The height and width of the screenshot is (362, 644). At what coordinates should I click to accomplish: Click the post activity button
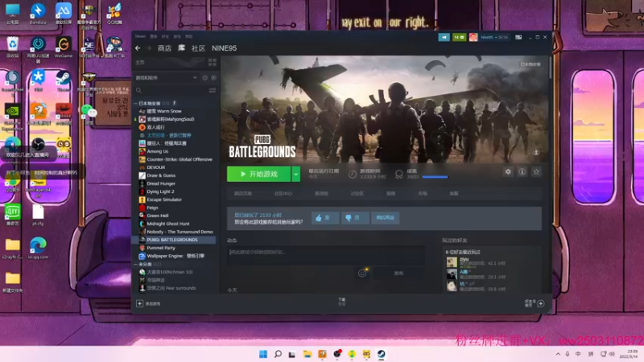tap(398, 274)
